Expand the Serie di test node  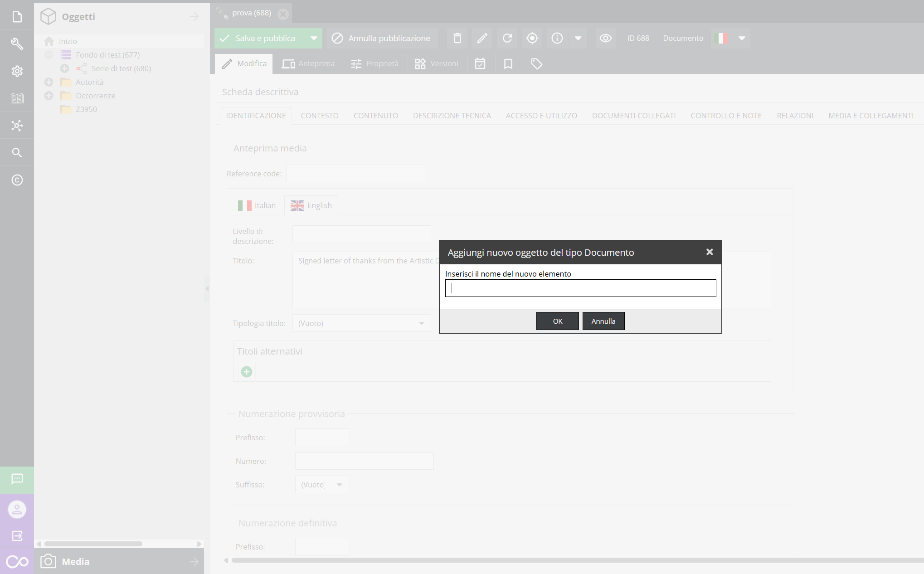[x=65, y=68]
